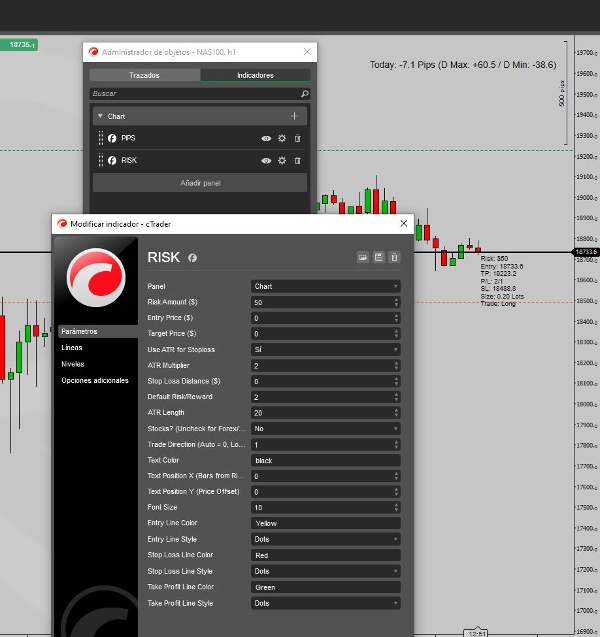Click the Añadir panel button

point(200,183)
